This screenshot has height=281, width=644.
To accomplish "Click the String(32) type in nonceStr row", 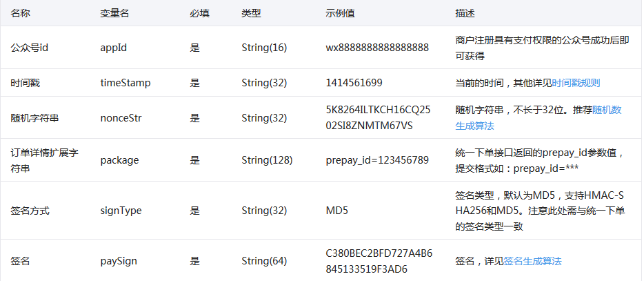I will point(264,119).
